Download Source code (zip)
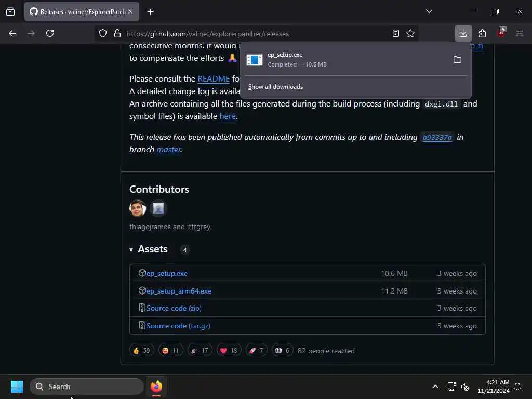The width and height of the screenshot is (532, 399). 174,308
